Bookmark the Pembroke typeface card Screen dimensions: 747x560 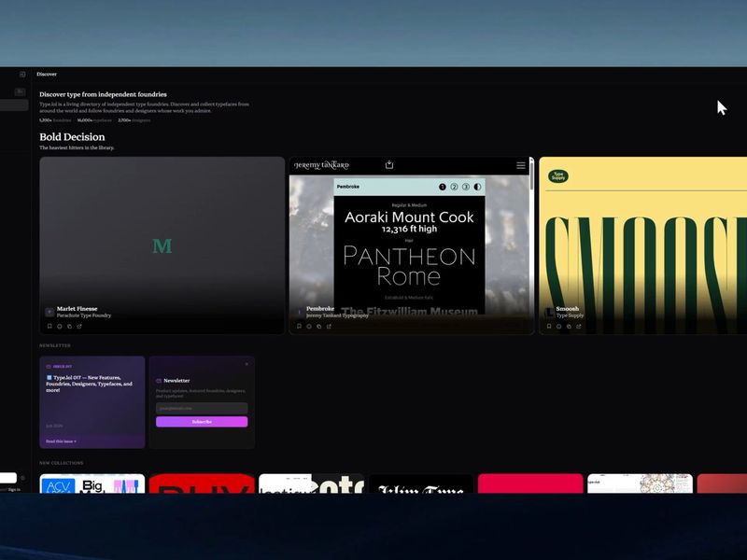(299, 326)
